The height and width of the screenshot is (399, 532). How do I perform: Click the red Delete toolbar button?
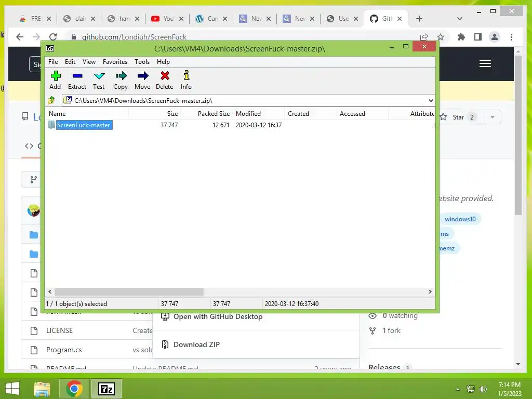[x=165, y=80]
